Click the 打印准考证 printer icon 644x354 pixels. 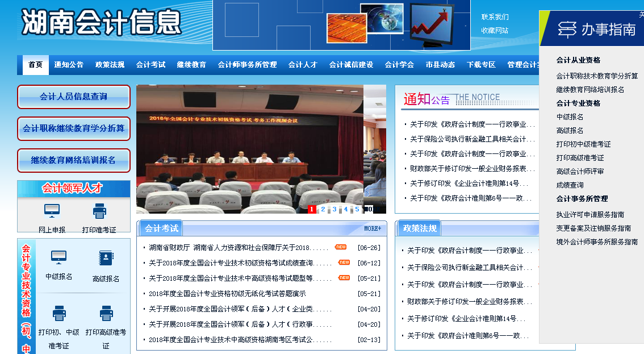point(99,211)
